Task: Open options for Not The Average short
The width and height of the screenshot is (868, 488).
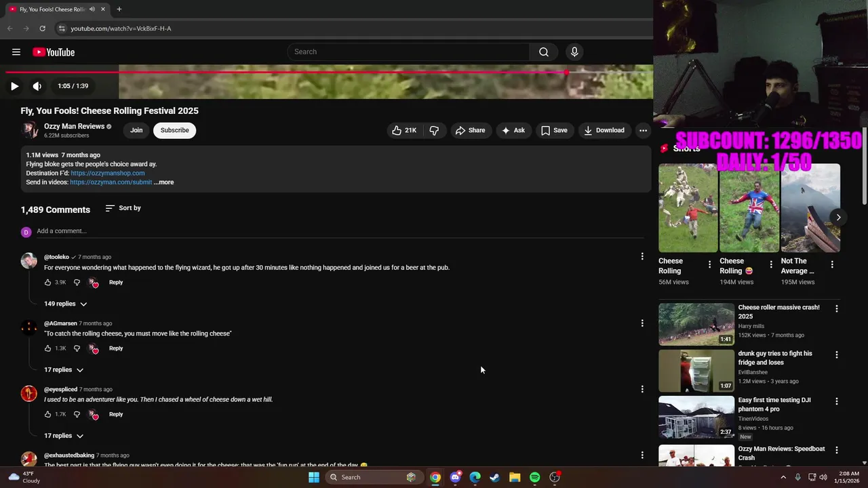Action: pos(832,264)
